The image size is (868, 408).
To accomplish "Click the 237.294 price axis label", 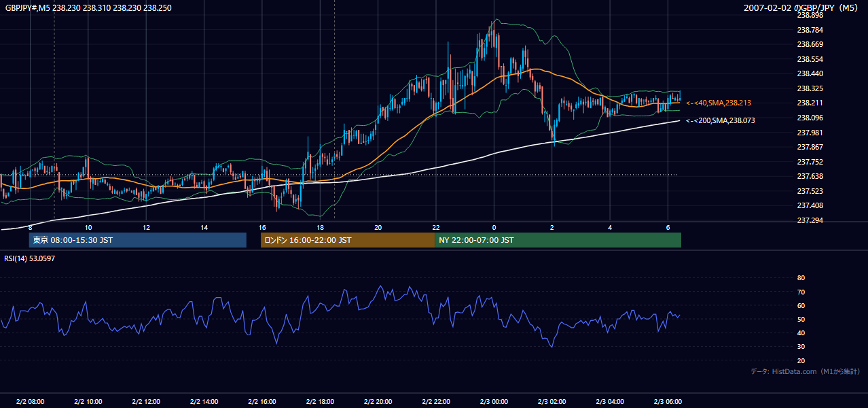I will click(x=810, y=220).
